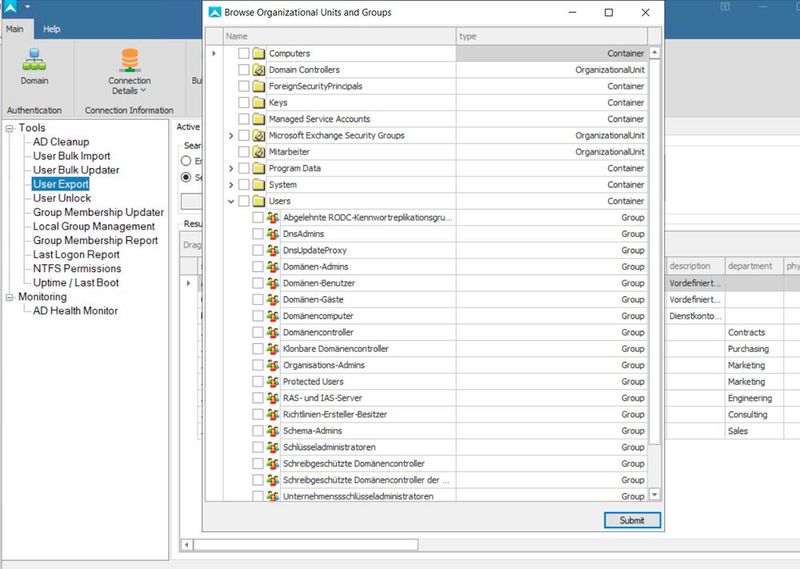800x569 pixels.
Task: Click the Mitarbeiter OU icon
Action: tap(259, 152)
